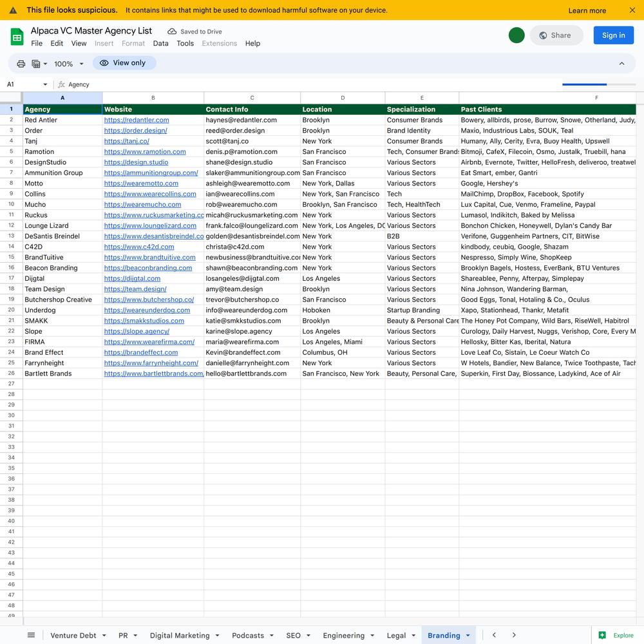Click the Share button
644x644 pixels.
tap(556, 35)
